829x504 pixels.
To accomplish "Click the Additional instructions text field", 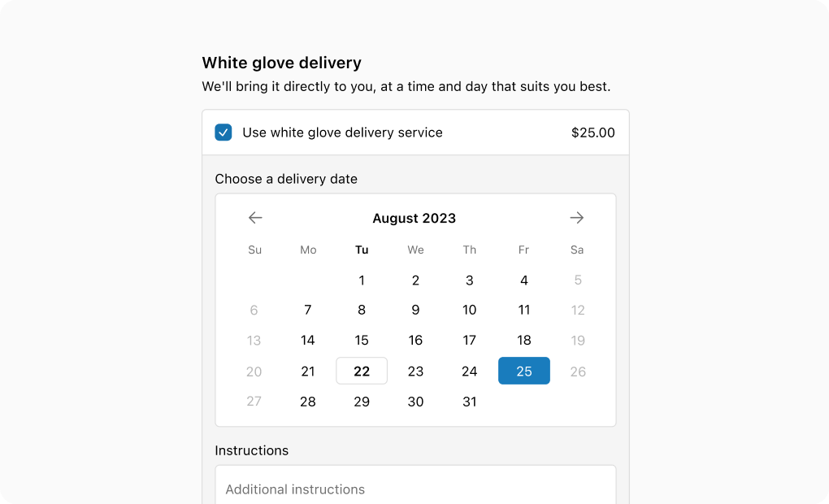I will click(415, 485).
